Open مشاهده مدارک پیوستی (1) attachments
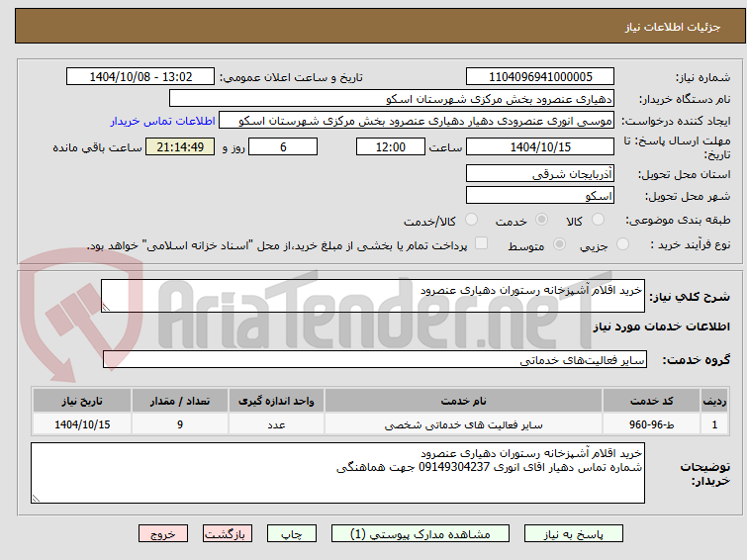 pyautogui.click(x=420, y=534)
